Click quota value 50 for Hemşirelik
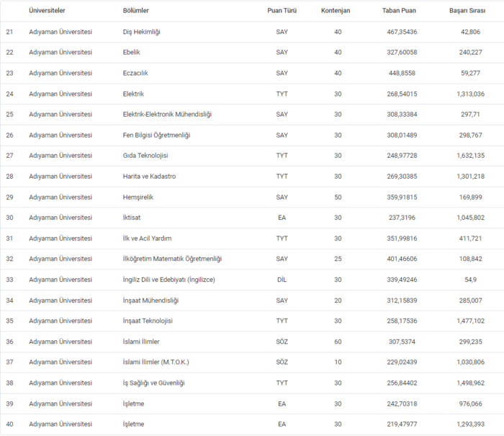Screen dimensions: 504x436 click(x=338, y=197)
